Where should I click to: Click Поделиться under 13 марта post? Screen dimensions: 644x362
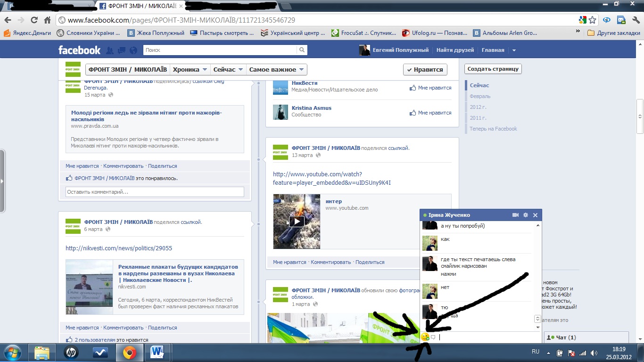click(x=370, y=262)
